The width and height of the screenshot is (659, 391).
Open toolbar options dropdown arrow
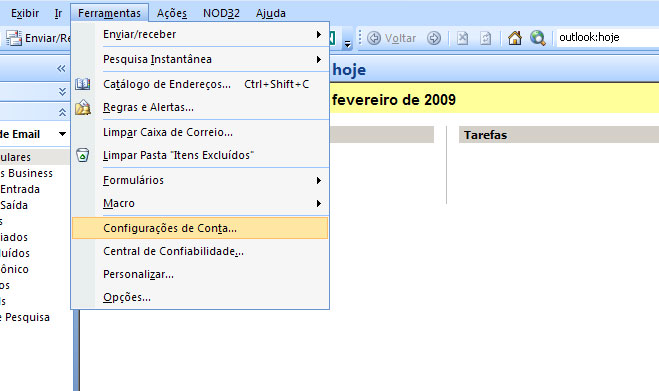point(347,43)
